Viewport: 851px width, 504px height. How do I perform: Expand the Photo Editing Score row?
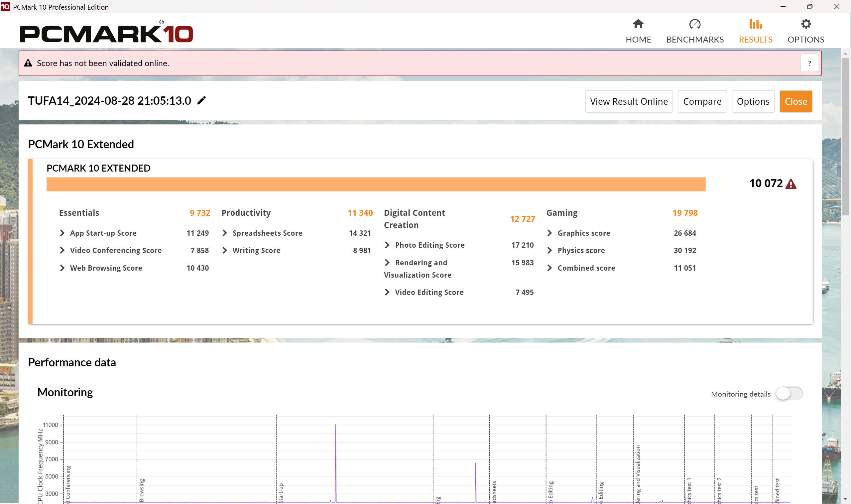pyautogui.click(x=387, y=245)
